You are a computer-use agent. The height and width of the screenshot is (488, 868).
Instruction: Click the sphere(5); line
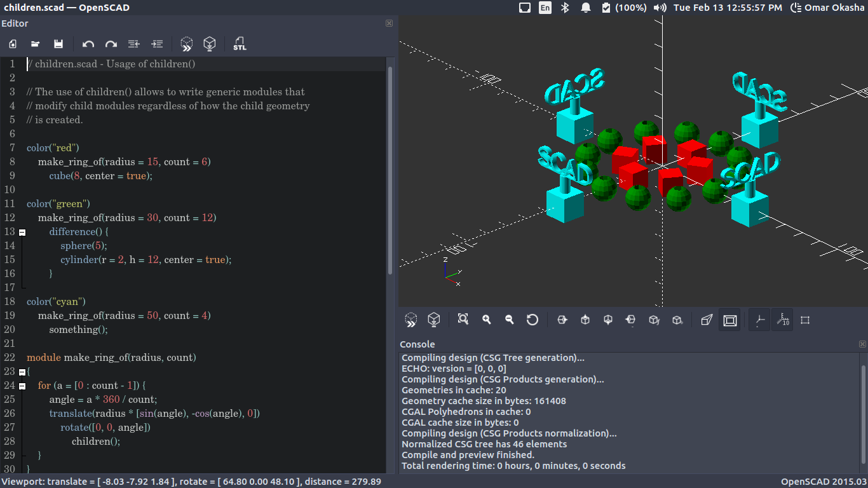pos(84,246)
